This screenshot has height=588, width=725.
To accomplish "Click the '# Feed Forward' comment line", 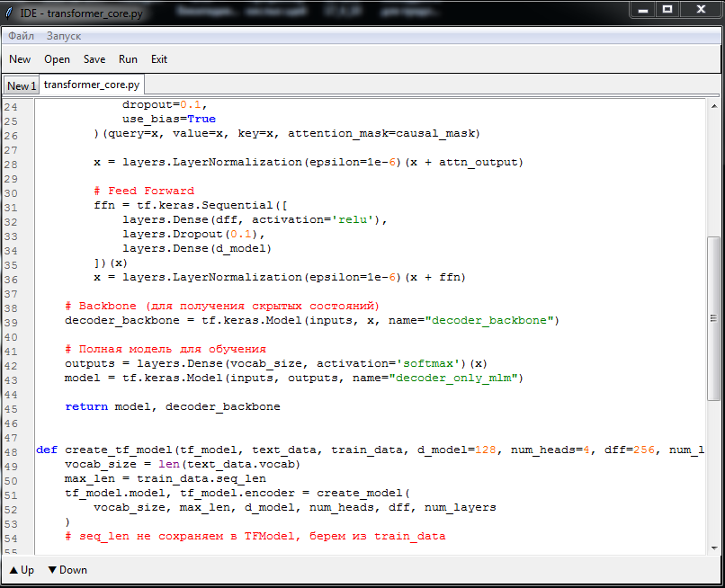I will tap(144, 191).
